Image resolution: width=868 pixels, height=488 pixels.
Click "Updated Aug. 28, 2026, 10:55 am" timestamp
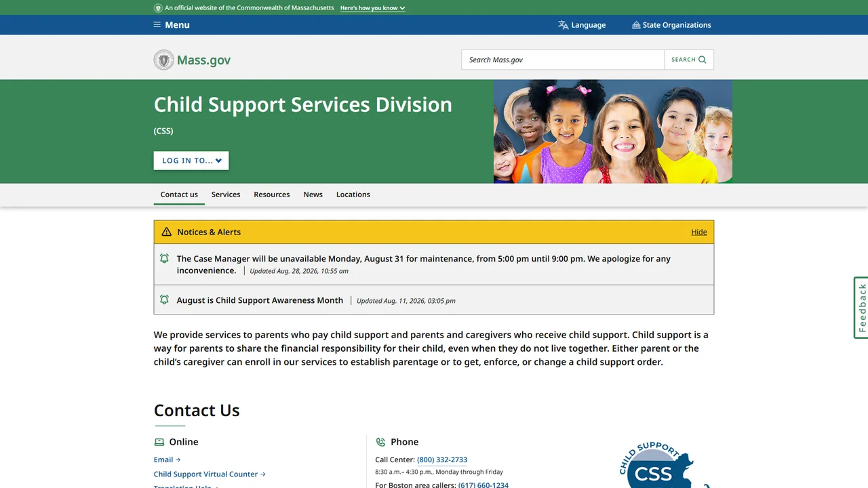point(299,271)
